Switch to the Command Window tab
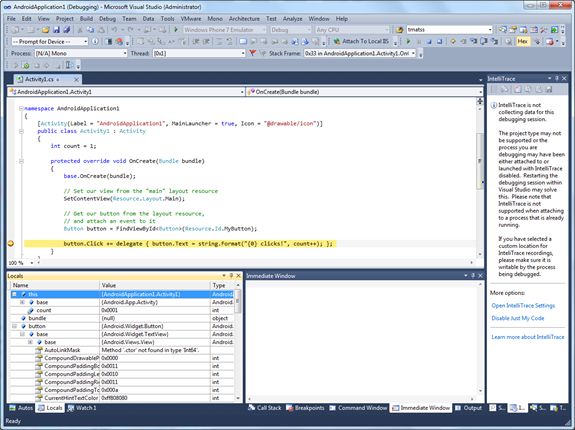 click(x=358, y=408)
